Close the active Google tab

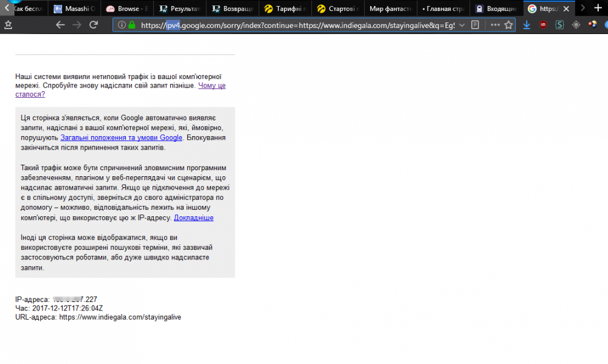tap(566, 9)
